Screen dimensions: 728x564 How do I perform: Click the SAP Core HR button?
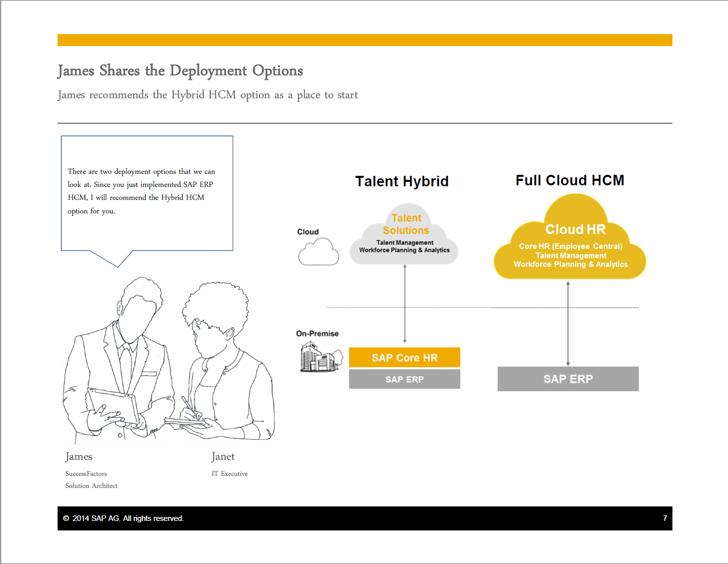pos(404,357)
